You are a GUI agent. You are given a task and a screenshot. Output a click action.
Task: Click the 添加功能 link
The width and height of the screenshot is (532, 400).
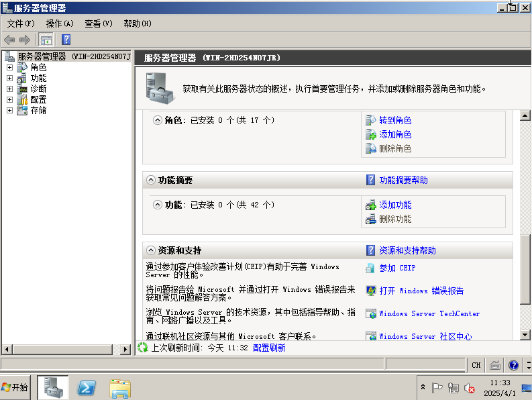pos(395,205)
